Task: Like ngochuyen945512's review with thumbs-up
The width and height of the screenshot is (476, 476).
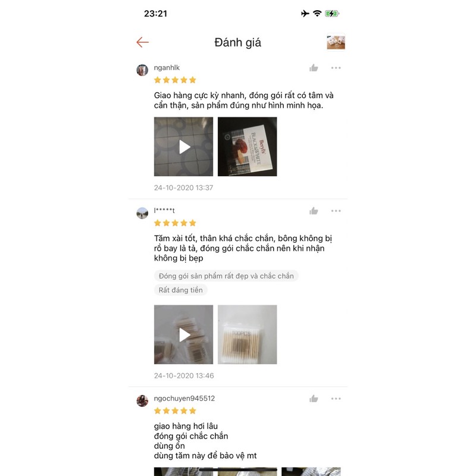Action: [314, 399]
